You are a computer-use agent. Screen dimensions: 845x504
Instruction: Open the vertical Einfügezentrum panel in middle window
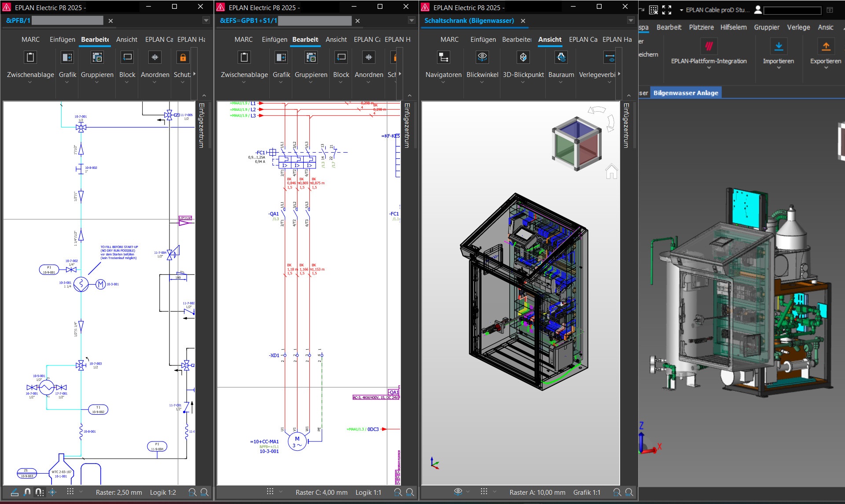407,125
